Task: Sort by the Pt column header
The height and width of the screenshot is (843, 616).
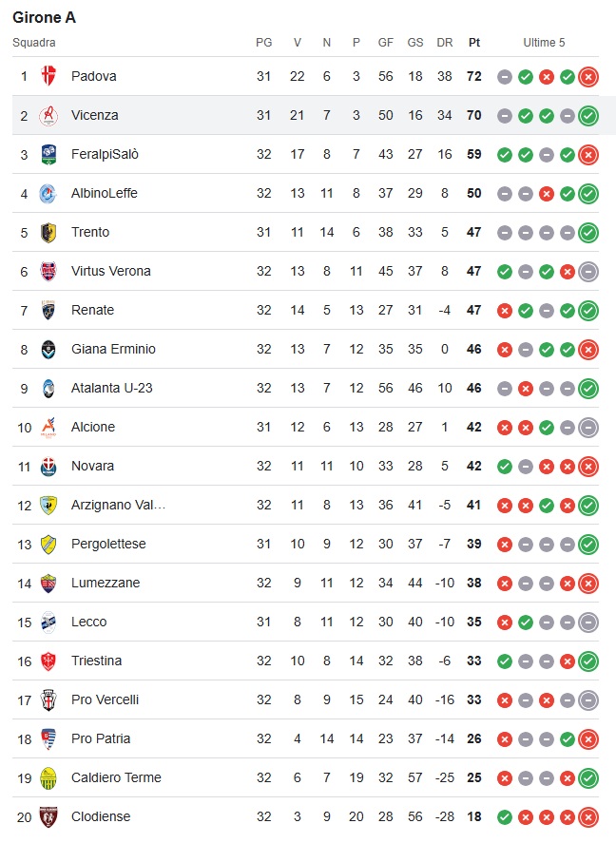Action: pyautogui.click(x=474, y=43)
